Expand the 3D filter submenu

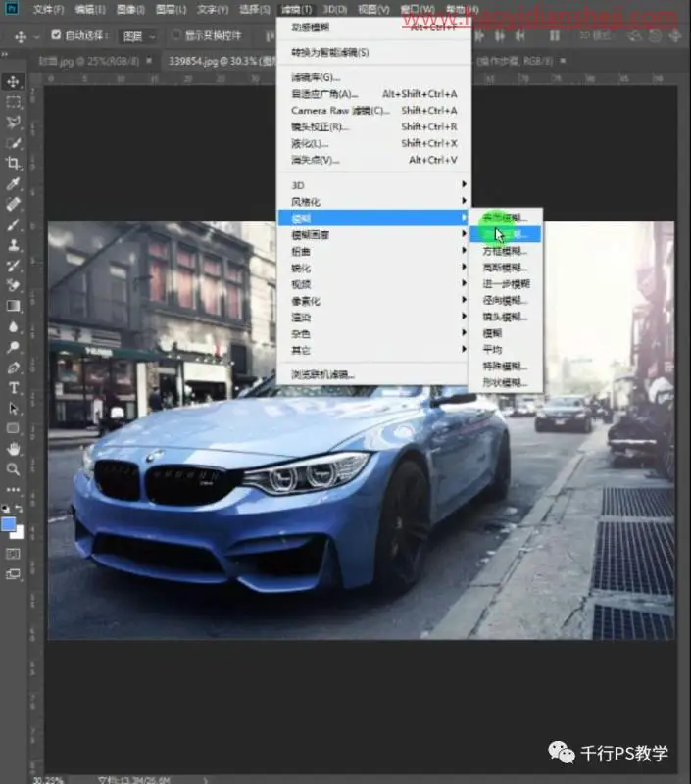373,185
